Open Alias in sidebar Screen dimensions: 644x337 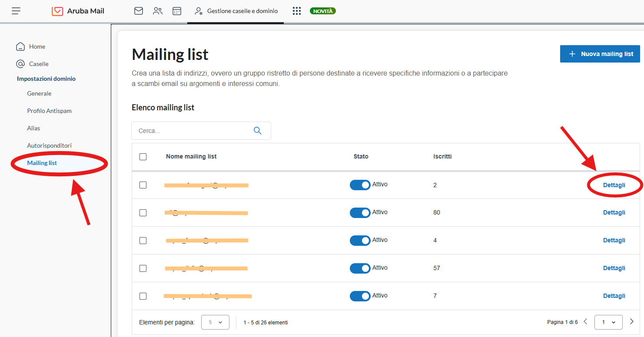click(33, 128)
